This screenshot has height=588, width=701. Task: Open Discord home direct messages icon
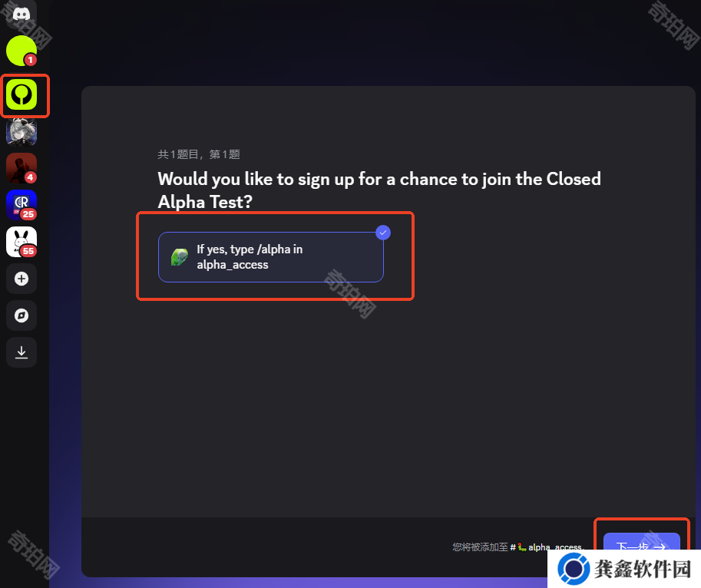point(21,13)
